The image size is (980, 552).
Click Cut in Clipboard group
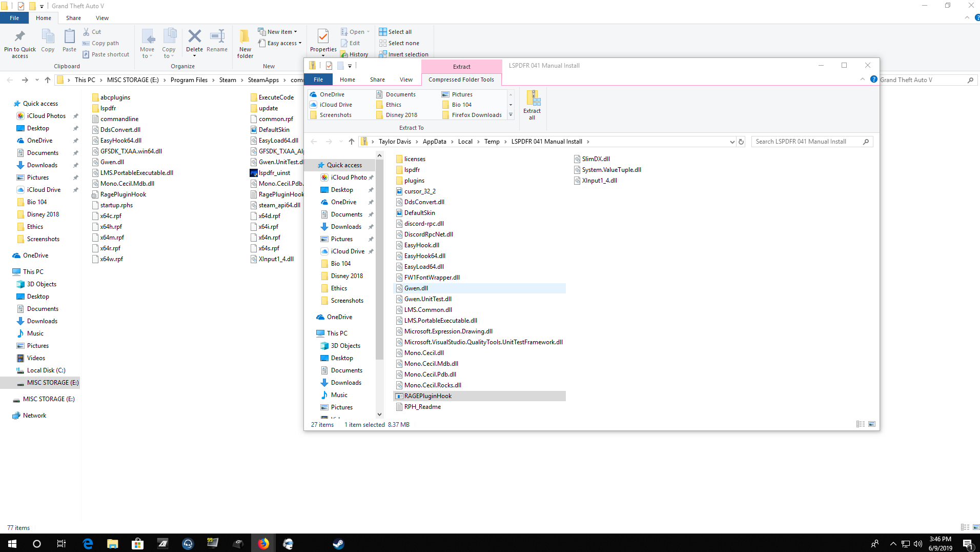[x=92, y=32]
